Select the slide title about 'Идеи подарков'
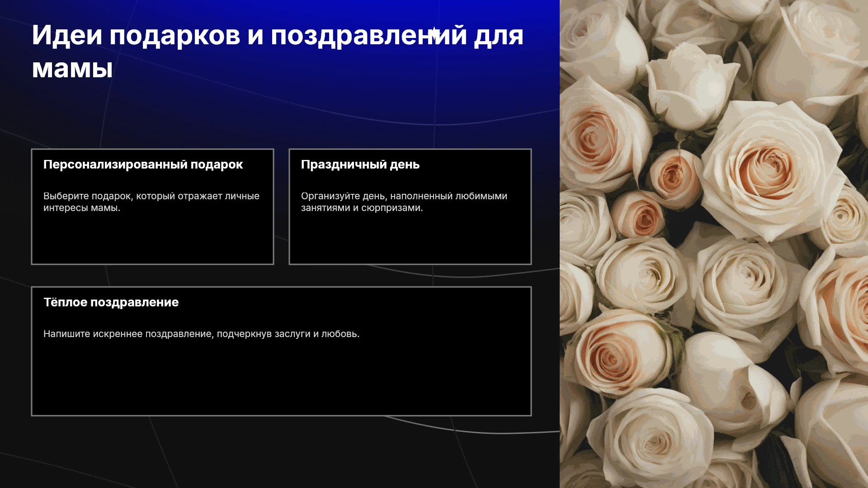This screenshot has height=488, width=868. pos(278,52)
